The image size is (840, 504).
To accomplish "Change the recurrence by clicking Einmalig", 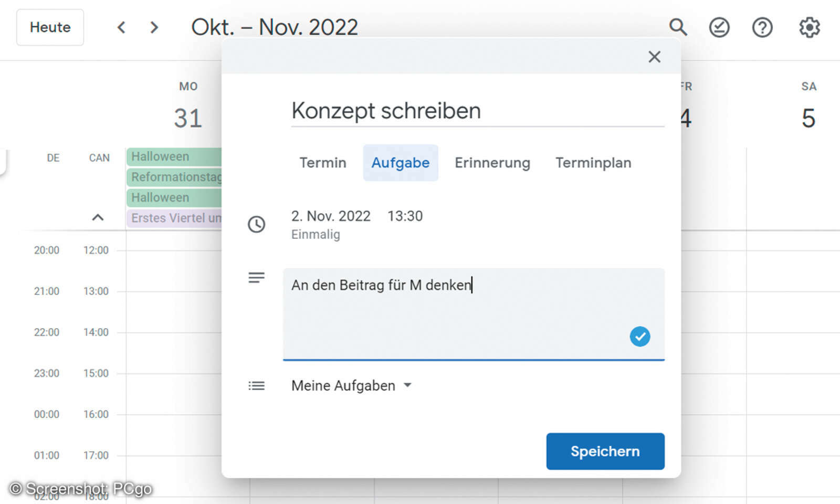I will (x=315, y=235).
